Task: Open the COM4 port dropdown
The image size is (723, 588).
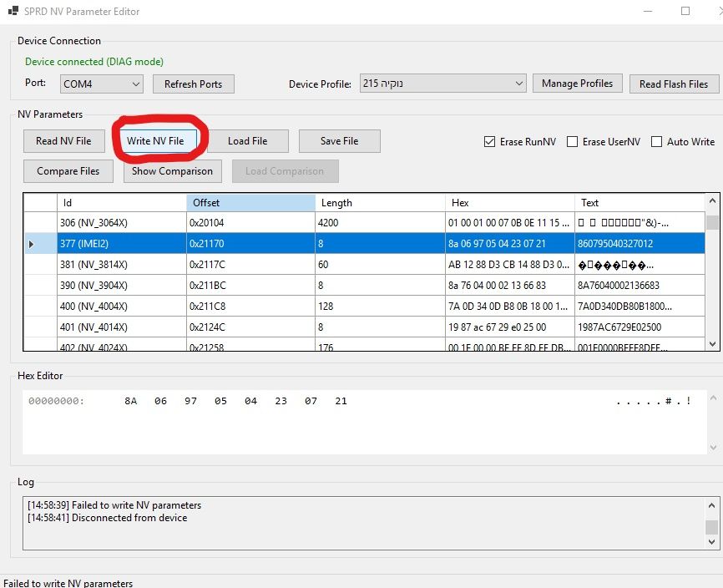Action: coord(101,84)
